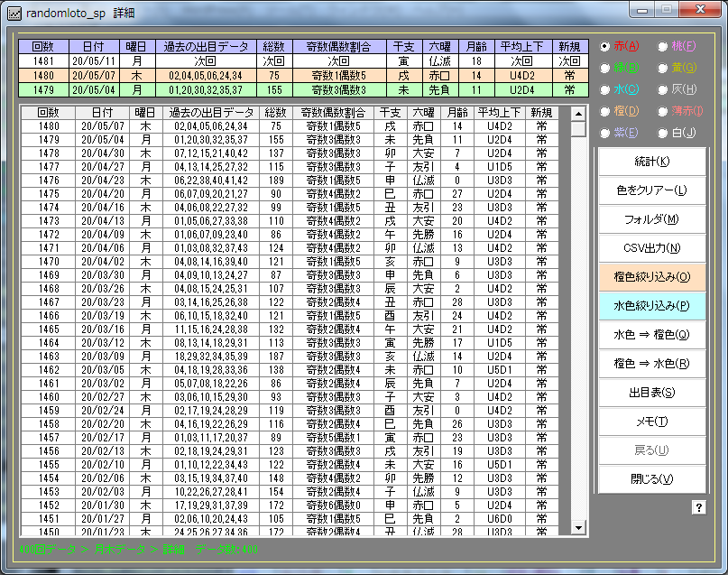Open the フォルダ(M) folder button
Screen dimensions: 728x575
pyautogui.click(x=652, y=219)
